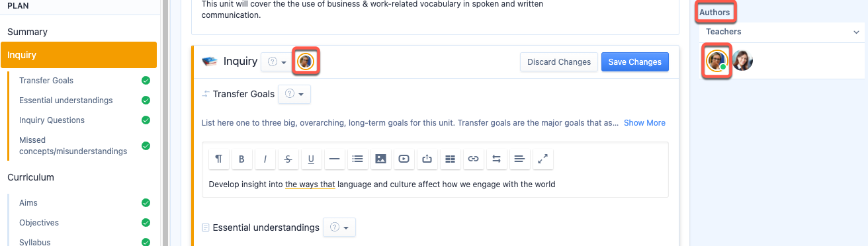The width and height of the screenshot is (868, 246).
Task: Toggle bold formatting in the editor
Action: (x=241, y=159)
